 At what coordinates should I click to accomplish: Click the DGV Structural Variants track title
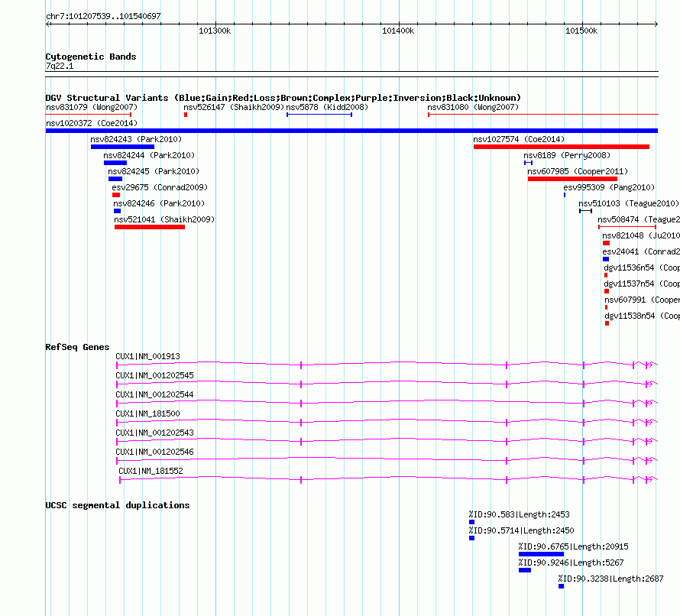(283, 98)
